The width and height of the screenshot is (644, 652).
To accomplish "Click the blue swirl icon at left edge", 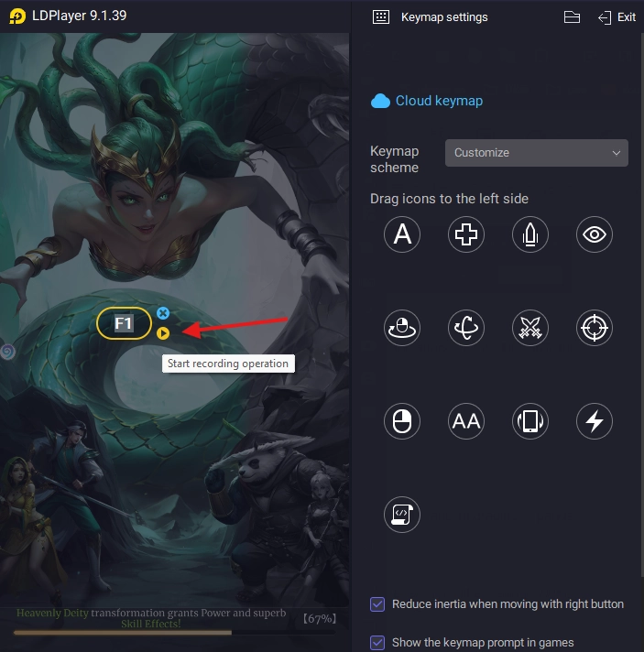I will coord(7,352).
